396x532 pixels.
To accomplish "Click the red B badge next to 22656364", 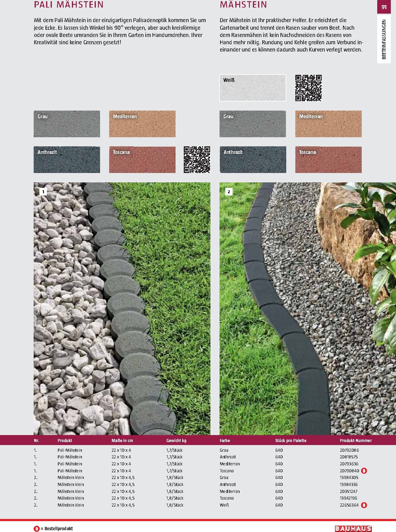I will 364,505.
